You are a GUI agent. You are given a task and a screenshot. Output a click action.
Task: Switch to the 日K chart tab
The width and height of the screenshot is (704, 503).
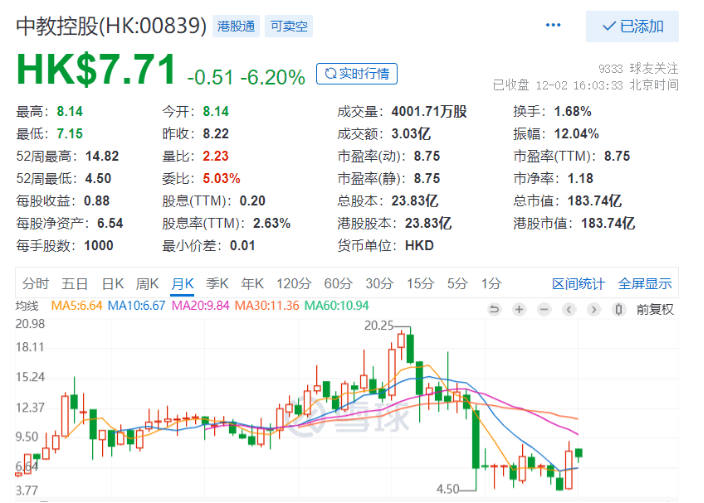coord(112,283)
